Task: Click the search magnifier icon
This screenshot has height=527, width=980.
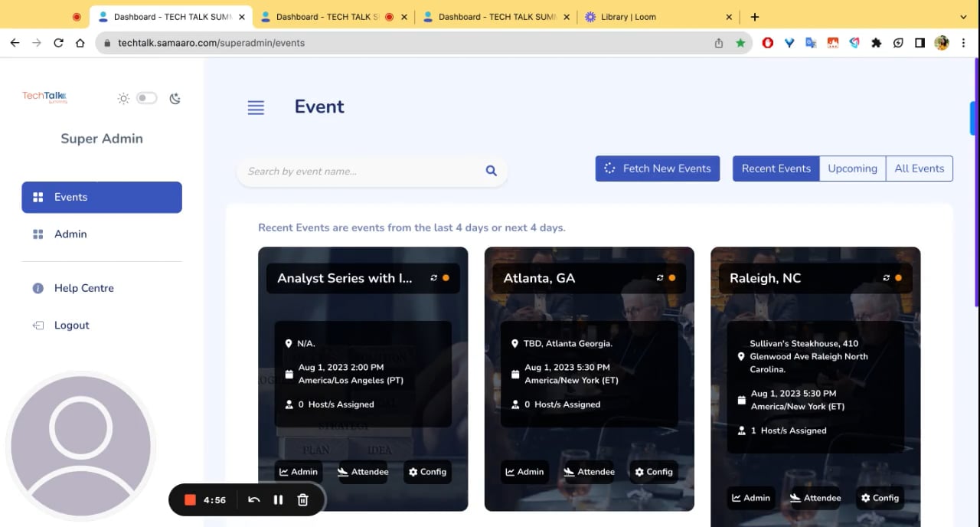Action: point(492,171)
